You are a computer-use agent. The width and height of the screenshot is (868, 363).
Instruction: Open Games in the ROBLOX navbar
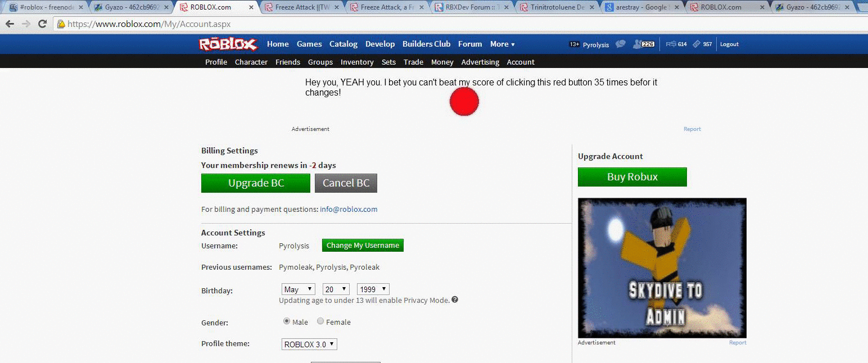(309, 44)
